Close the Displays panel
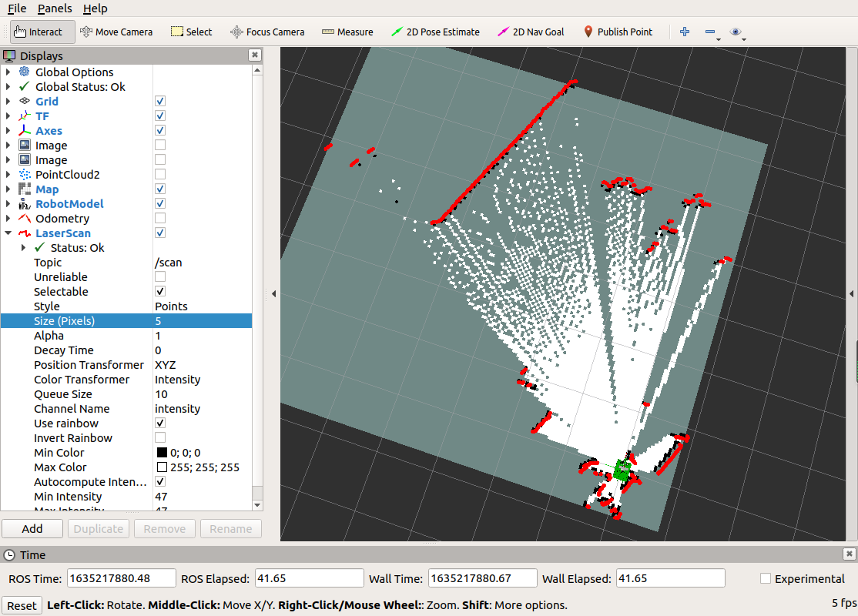The image size is (858, 616). point(254,55)
